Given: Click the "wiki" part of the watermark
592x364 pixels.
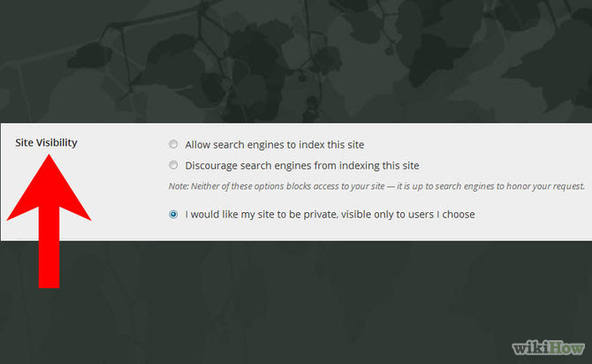Looking at the screenshot, I should point(530,348).
